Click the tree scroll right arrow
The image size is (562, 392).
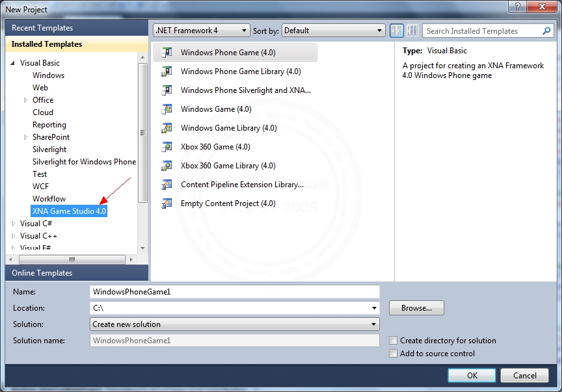[131, 259]
